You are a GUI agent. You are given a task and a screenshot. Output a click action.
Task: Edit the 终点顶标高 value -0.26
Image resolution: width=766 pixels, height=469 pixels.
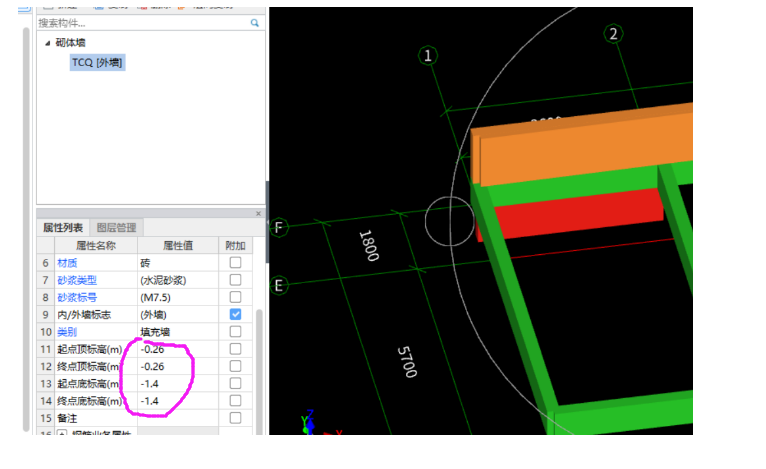[178, 366]
